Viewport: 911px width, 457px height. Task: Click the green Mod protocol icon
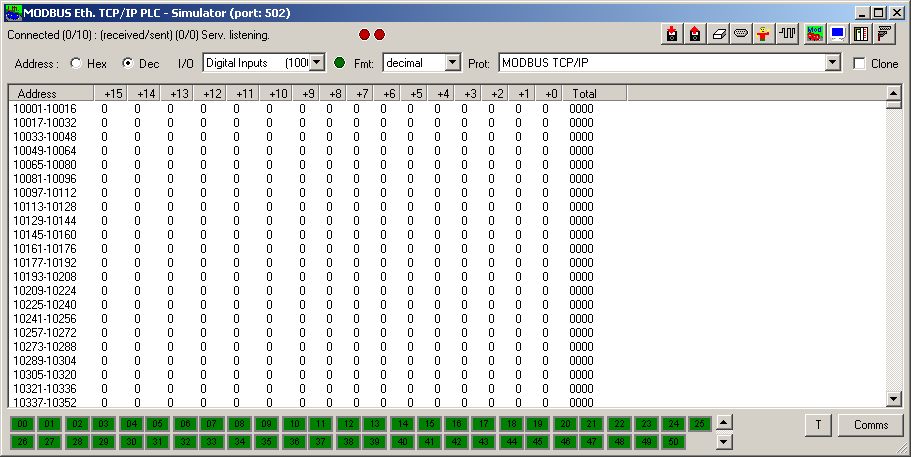point(814,34)
